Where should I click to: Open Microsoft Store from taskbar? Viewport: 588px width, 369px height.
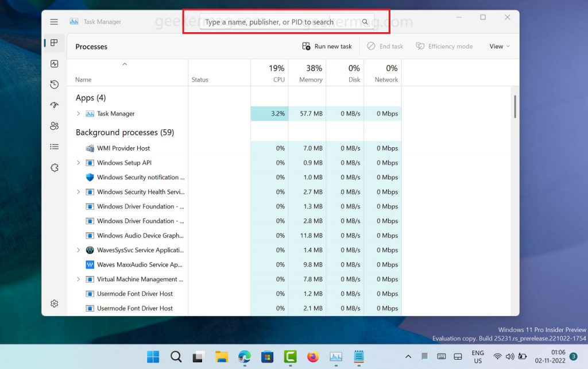[268, 356]
